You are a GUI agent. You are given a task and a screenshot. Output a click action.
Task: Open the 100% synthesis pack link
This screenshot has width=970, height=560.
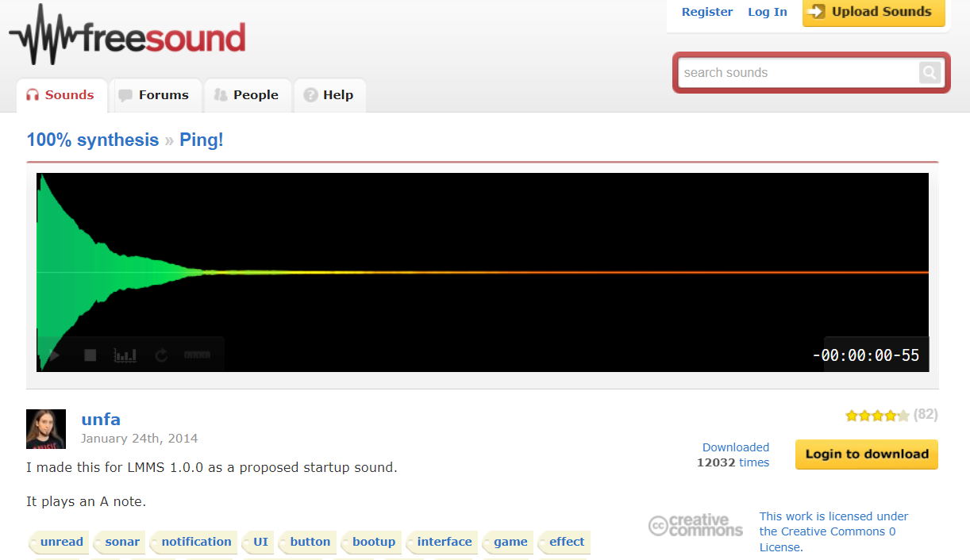point(93,140)
